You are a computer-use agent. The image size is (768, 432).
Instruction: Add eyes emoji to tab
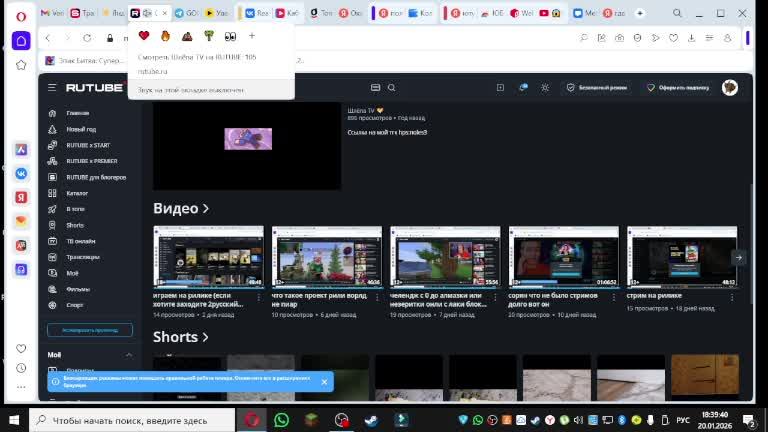pos(230,36)
